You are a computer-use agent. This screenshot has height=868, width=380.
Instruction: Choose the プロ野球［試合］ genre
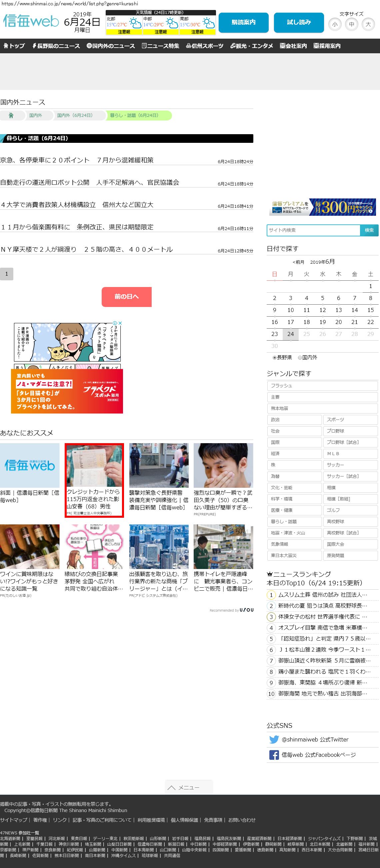click(350, 442)
